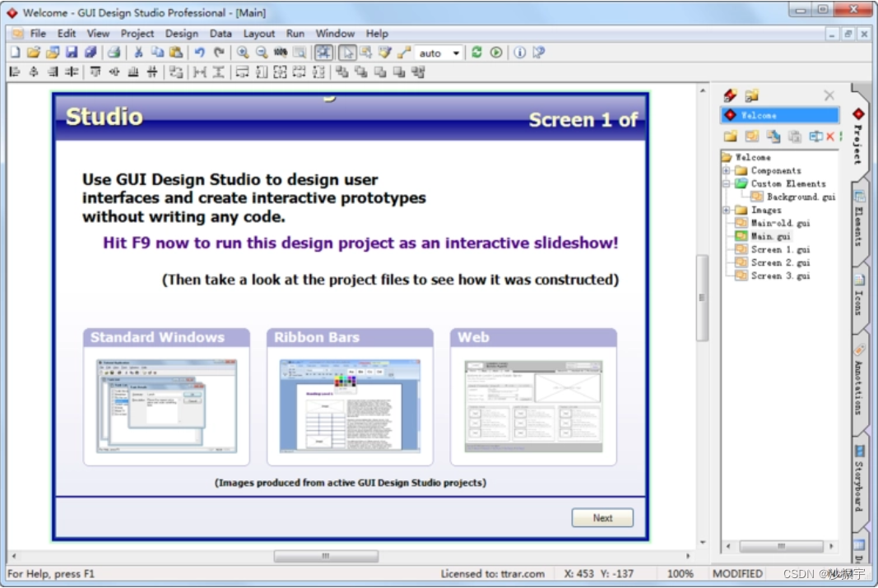Click the canvas vertical scrollbar thumb
Screen dimensions: 878x588
[702, 298]
